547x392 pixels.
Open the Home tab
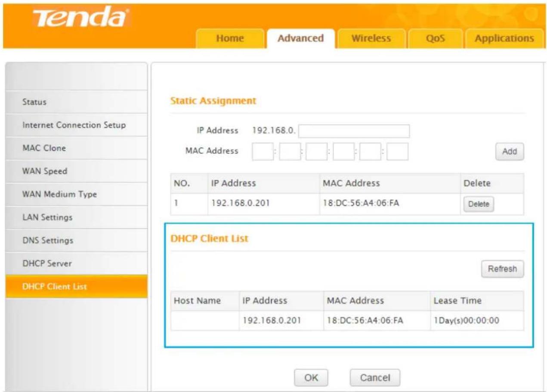(x=230, y=38)
